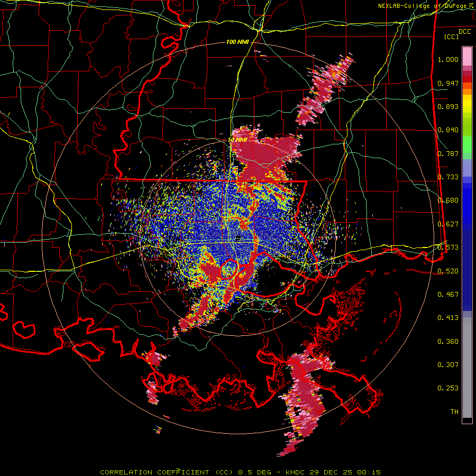Click the TH threshold label
476x476 pixels.
pos(454,411)
